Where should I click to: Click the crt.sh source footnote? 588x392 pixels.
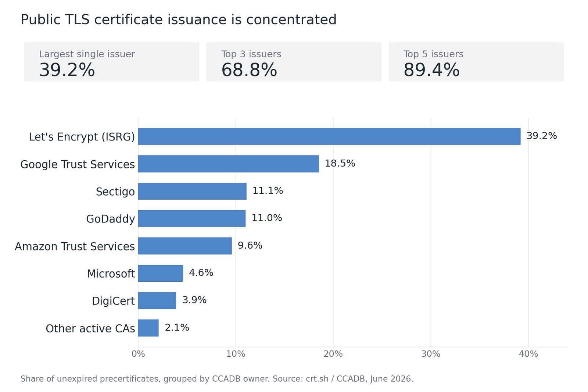click(x=217, y=379)
